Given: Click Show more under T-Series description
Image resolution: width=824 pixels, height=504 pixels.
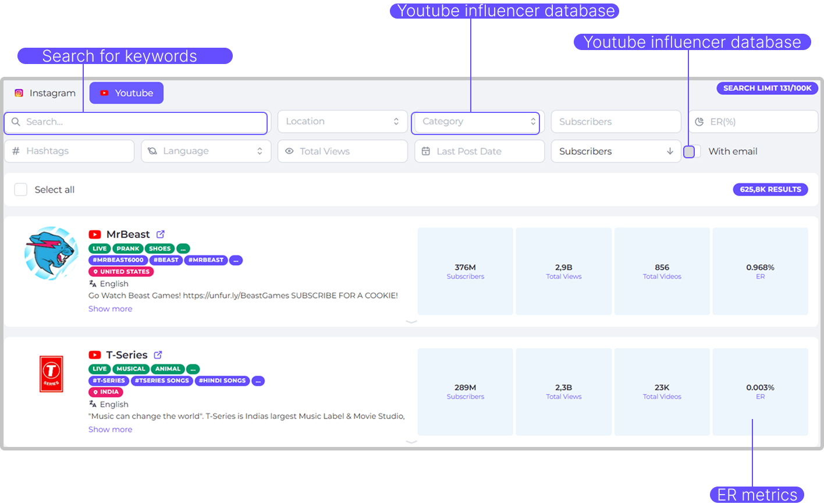Looking at the screenshot, I should coord(110,430).
